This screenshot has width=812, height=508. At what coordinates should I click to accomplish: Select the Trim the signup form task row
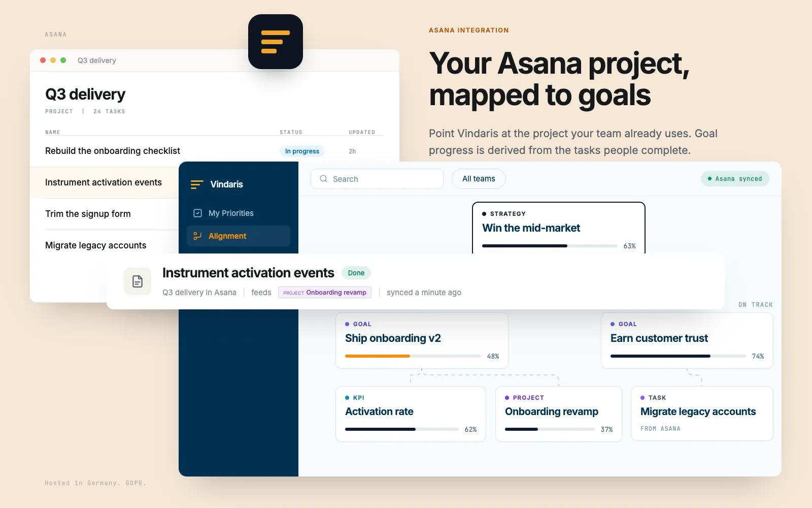pos(105,214)
